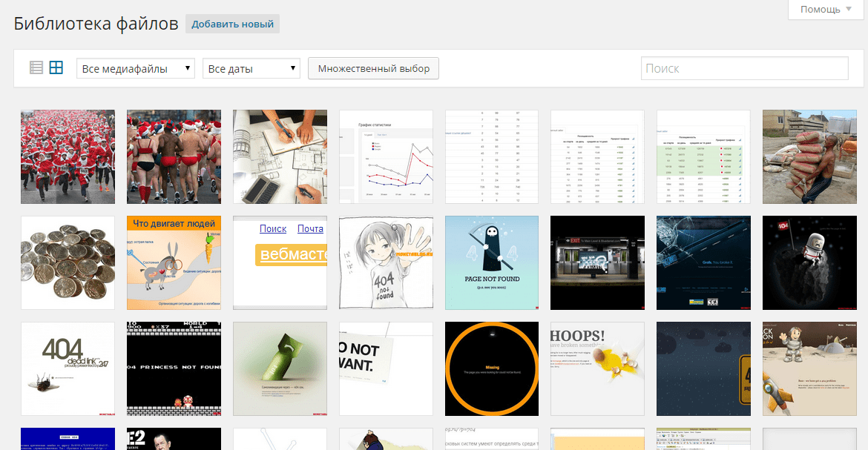Open the 'Все медиафайлы' filter dropdown
Screen dimensions: 868x450
[136, 69]
